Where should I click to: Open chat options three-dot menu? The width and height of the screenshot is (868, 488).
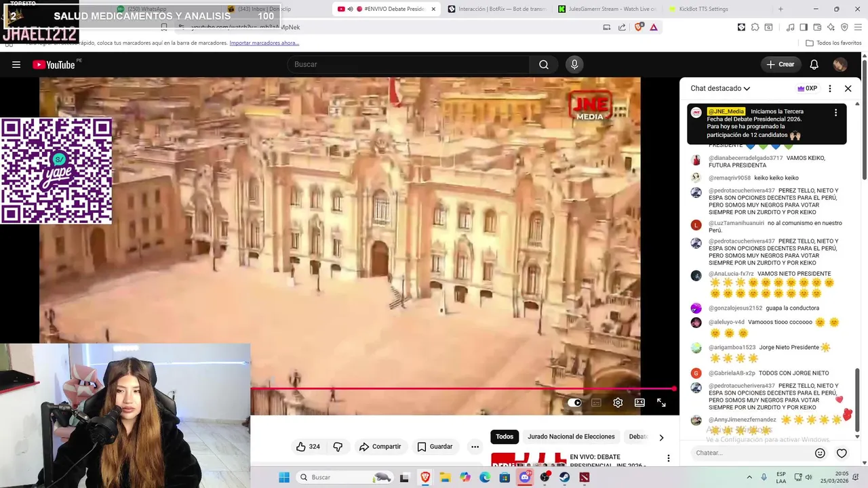click(x=829, y=88)
